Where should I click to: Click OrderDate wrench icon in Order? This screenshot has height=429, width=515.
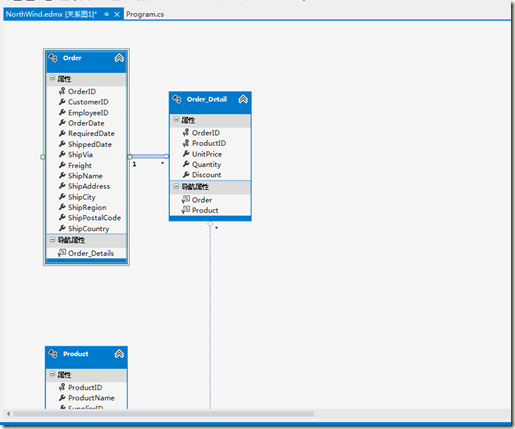pyautogui.click(x=62, y=123)
